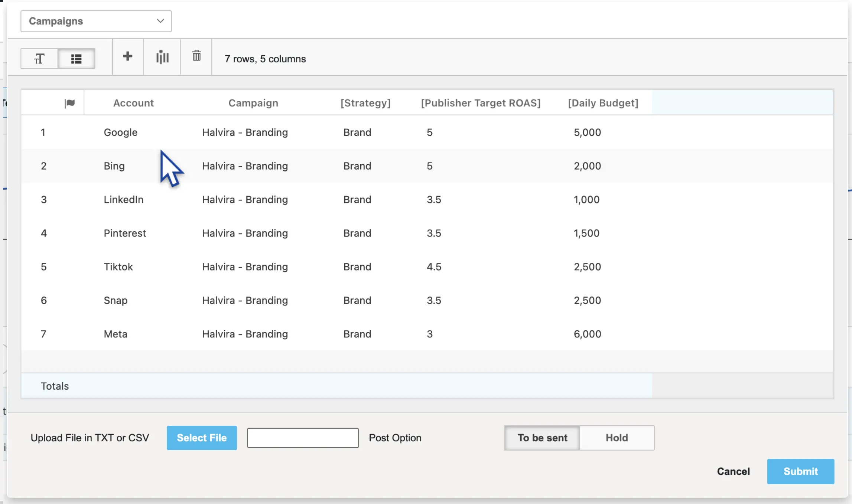852x504 pixels.
Task: Switch to list grid view icon
Action: pos(77,59)
